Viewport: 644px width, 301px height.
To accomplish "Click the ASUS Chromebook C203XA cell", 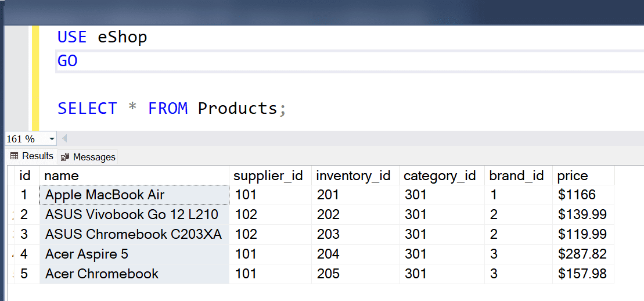I will [x=134, y=234].
